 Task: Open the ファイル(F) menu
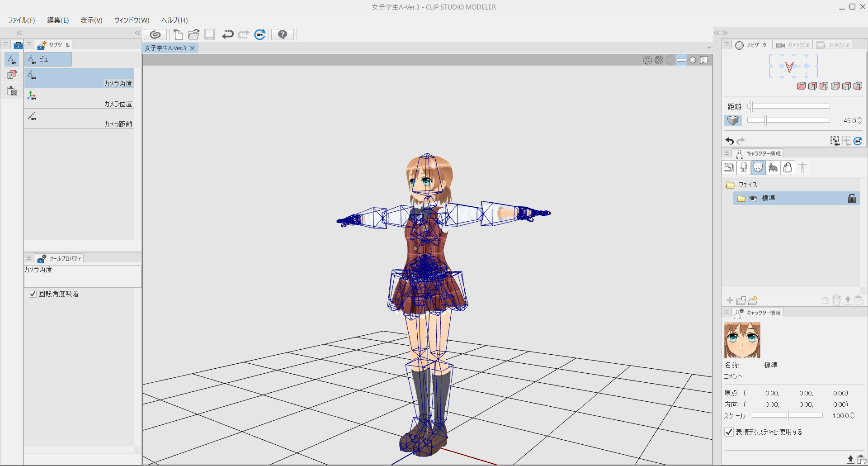21,20
